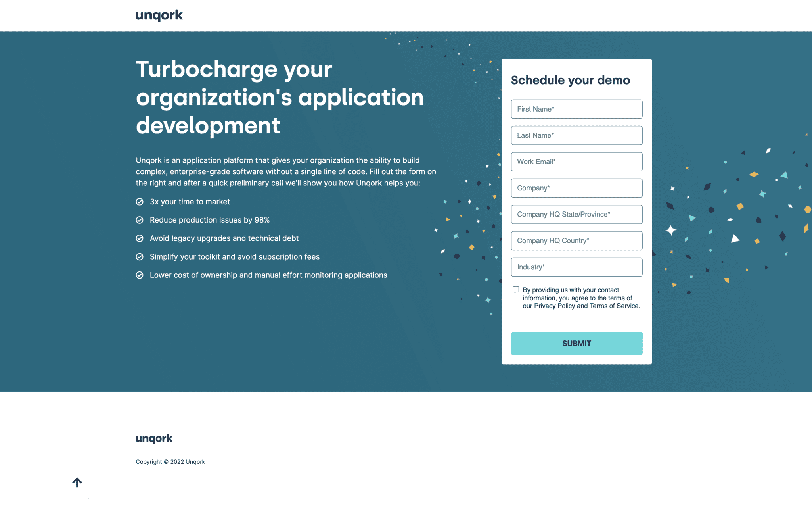Screen dimensions: 812x521
Task: Click the First Name input field
Action: pos(576,109)
